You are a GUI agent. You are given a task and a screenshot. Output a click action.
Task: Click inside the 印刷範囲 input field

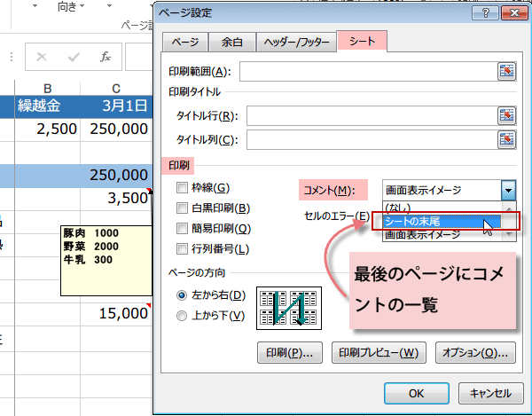pos(364,72)
